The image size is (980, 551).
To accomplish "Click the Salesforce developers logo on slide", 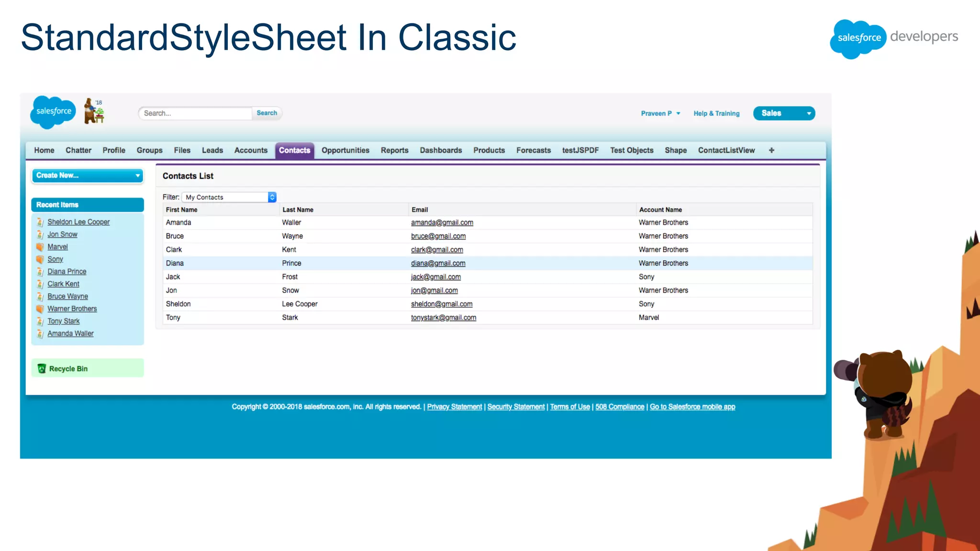I will tap(894, 38).
